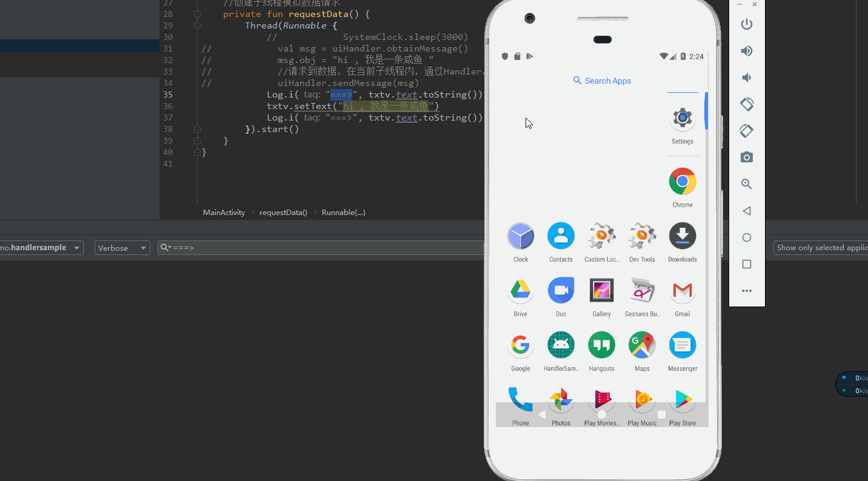Rotate the emulator counterclockwise
Viewport: 868px width, 481px height.
pyautogui.click(x=746, y=104)
